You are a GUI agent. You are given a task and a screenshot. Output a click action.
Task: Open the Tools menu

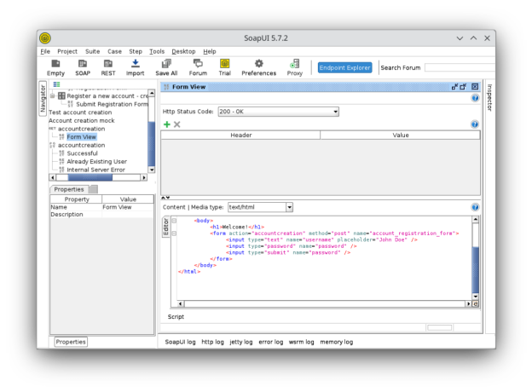point(157,51)
